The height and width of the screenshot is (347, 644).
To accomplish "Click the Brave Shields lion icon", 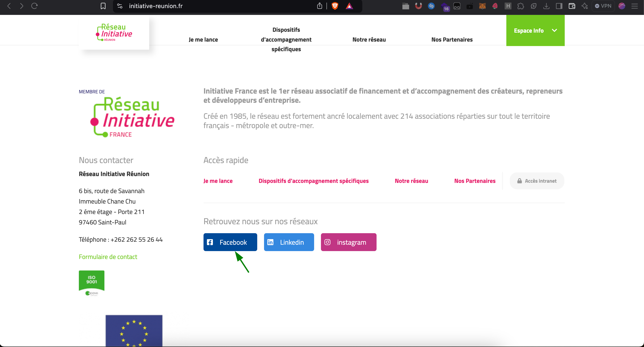I will [x=335, y=6].
